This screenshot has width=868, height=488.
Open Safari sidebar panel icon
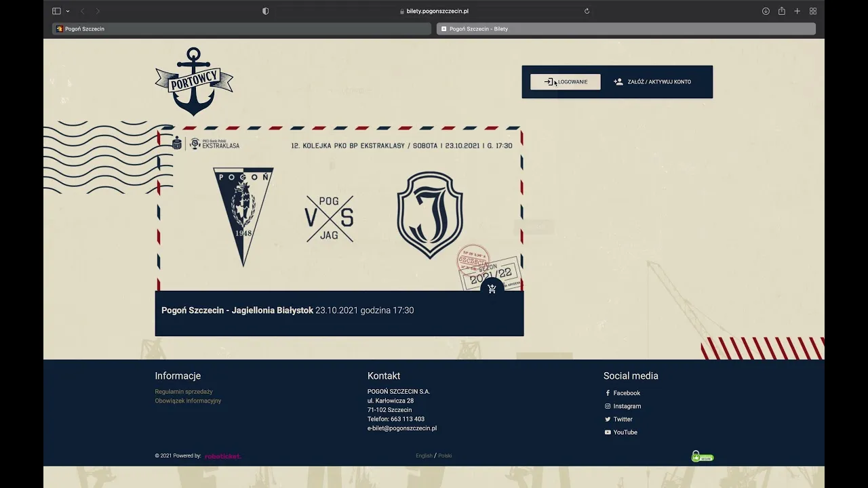pyautogui.click(x=56, y=11)
